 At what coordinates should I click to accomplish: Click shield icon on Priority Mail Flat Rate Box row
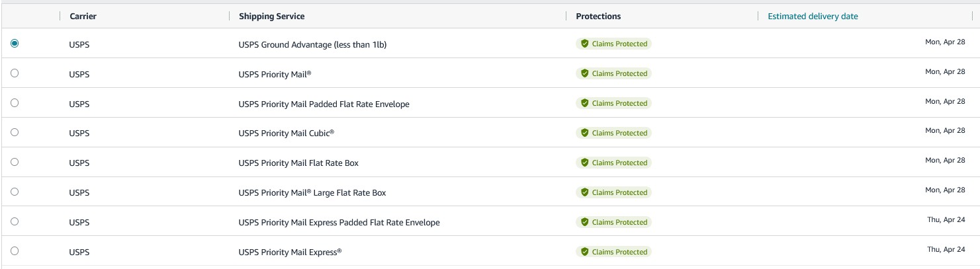pyautogui.click(x=584, y=163)
